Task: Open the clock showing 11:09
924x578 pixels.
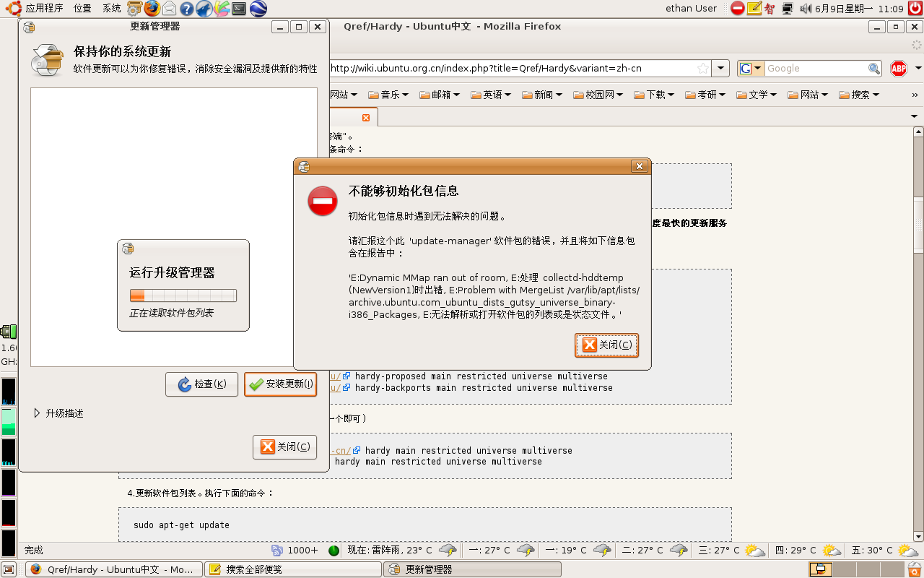Action: (859, 9)
